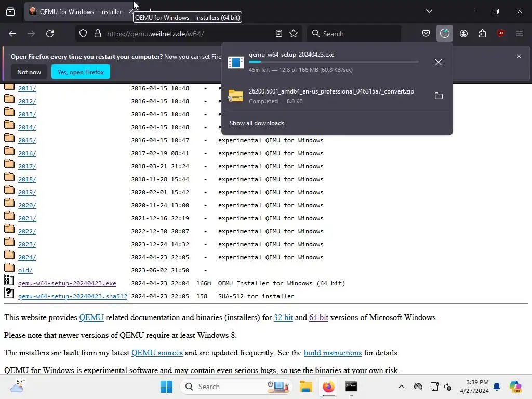Viewport: 532px width, 399px height.
Task: Open the folder icon for 2015/
Action: click(9, 138)
